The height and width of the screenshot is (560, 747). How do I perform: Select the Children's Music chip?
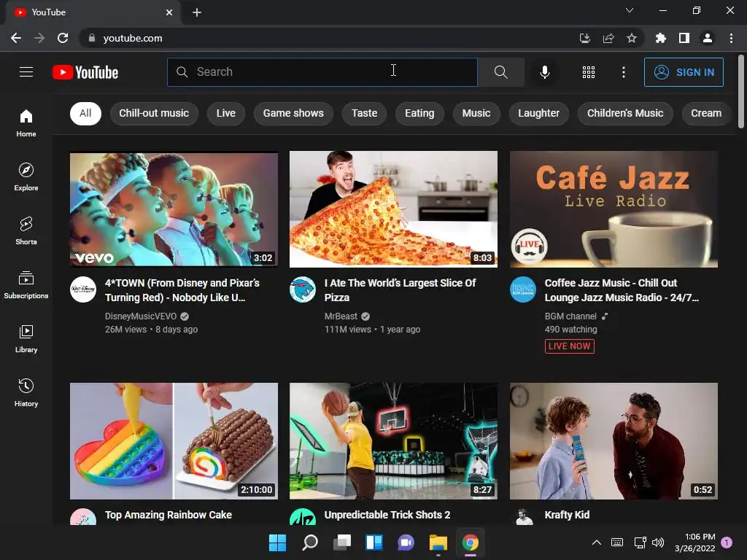coord(625,113)
